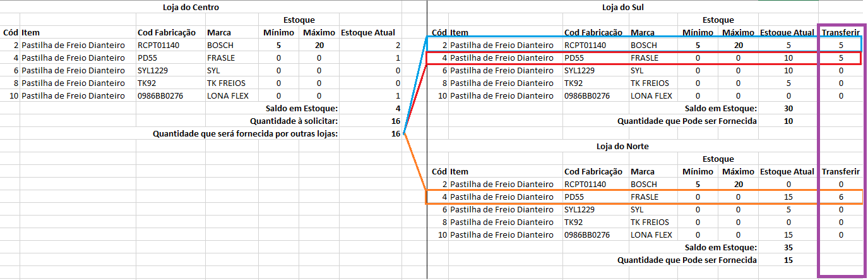Viewport: 868px width, 280px height.
Task: Click 'Quantidade que será fornecida por outras lojas:' label
Action: pyautogui.click(x=246, y=133)
